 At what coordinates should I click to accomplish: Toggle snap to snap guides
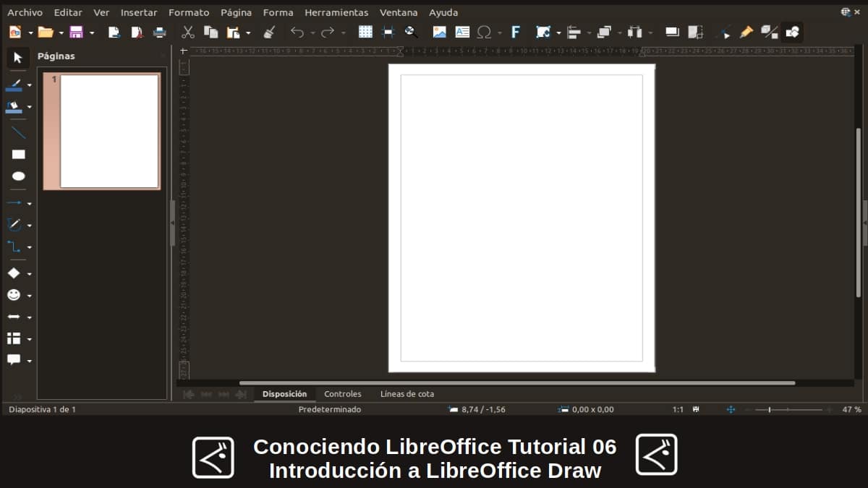click(388, 32)
